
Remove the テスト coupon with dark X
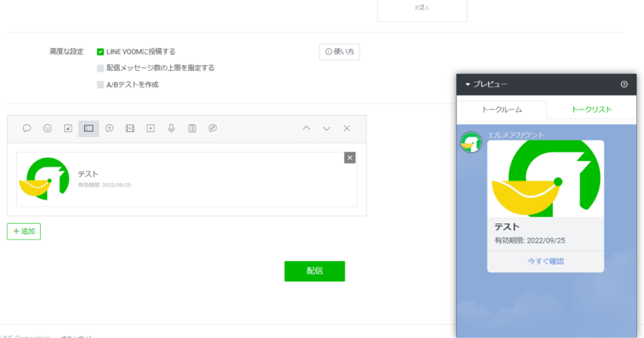(x=350, y=158)
